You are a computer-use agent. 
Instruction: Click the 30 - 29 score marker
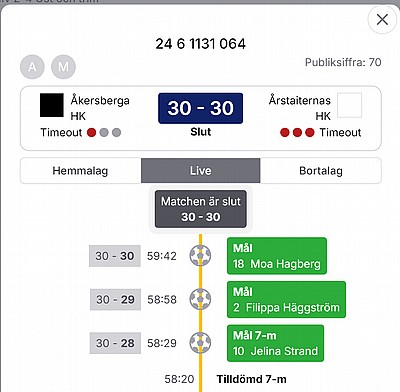[115, 299]
